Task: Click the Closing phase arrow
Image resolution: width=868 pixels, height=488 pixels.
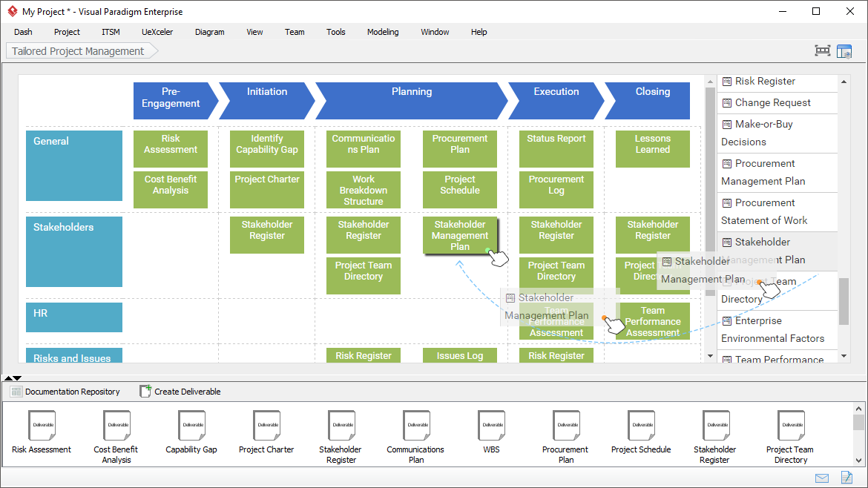Action: (648, 101)
